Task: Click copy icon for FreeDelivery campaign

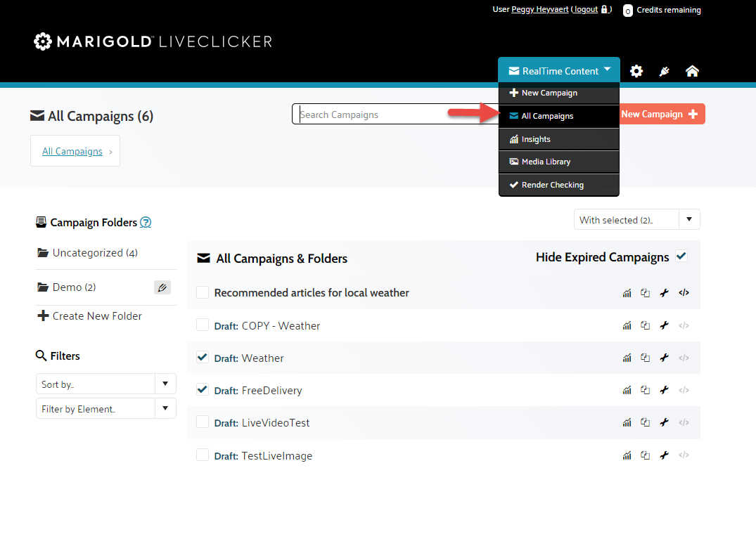Action: 645,391
